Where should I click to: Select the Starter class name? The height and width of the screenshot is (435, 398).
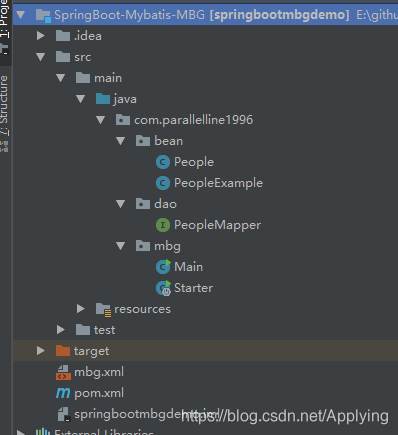[193, 288]
